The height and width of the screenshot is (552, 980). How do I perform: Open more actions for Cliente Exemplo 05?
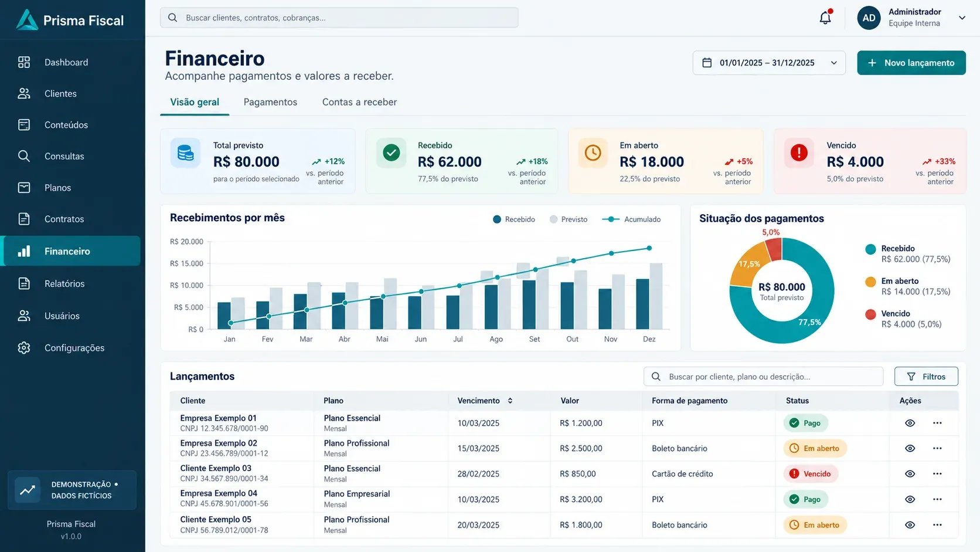937,525
